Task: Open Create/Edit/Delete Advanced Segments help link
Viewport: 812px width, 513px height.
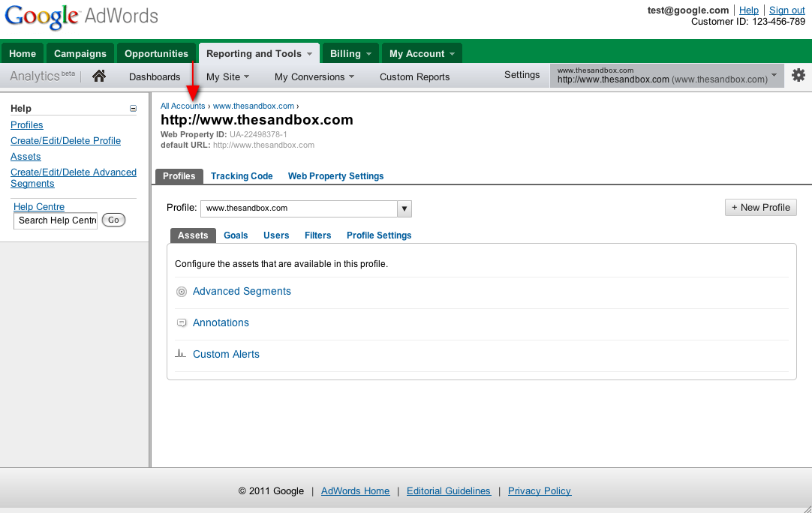Action: tap(74, 178)
